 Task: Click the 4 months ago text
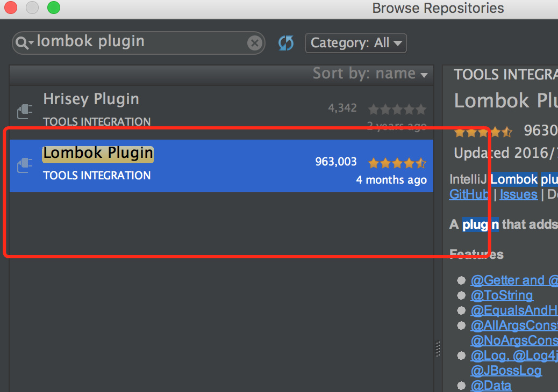tap(391, 180)
